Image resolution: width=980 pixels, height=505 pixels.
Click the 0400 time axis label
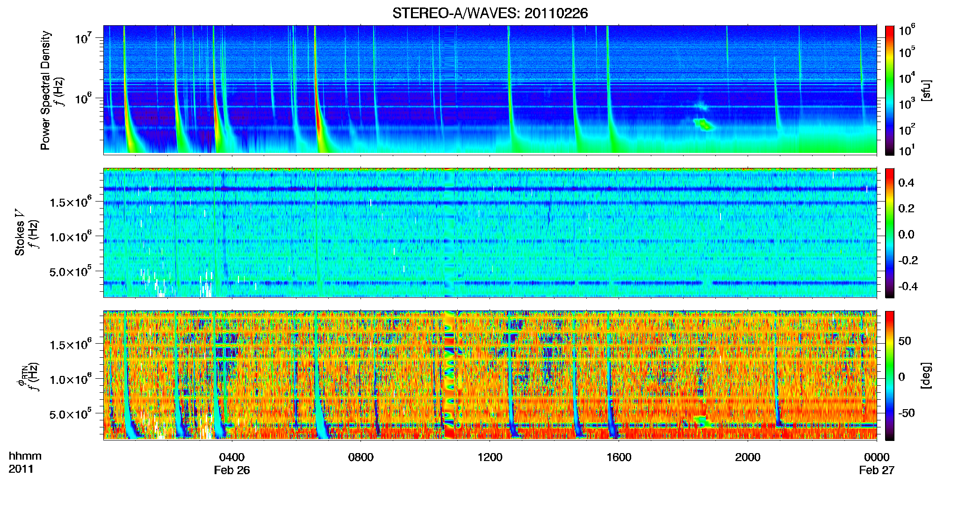(x=232, y=457)
